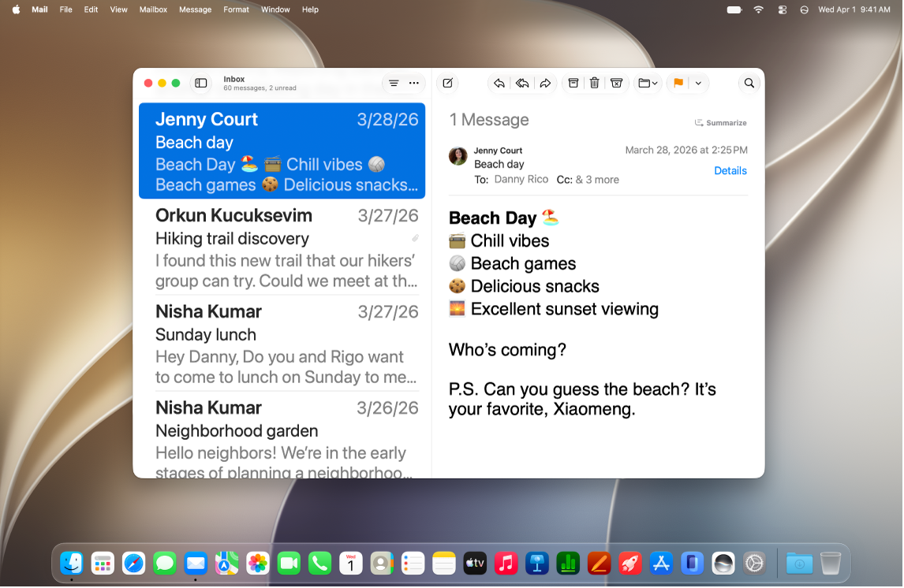Image resolution: width=904 pixels, height=588 pixels.
Task: Click the Wi-Fi status icon
Action: tap(758, 9)
